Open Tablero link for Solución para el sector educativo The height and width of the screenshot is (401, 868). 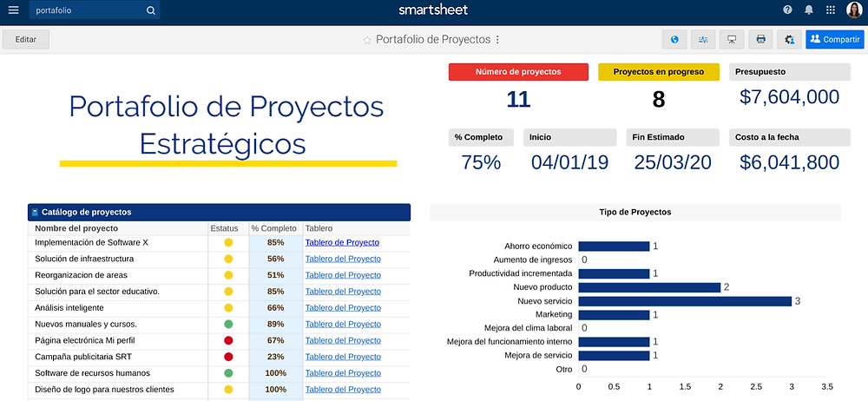(x=343, y=292)
